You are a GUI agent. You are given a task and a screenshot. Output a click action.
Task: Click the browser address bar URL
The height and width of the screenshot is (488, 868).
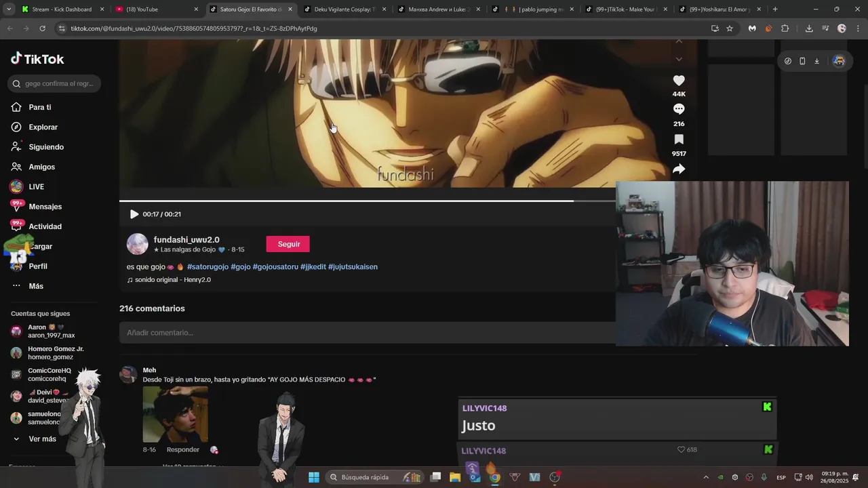pos(194,28)
